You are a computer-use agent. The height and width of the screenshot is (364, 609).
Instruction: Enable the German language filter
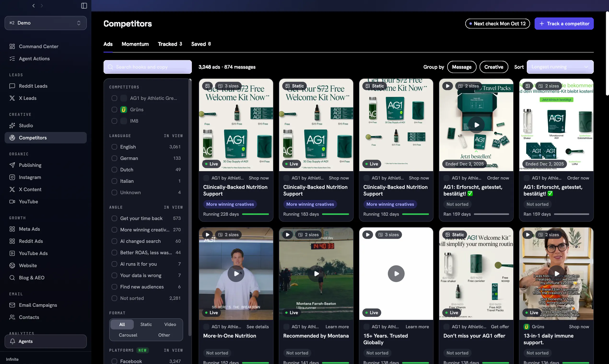click(114, 158)
